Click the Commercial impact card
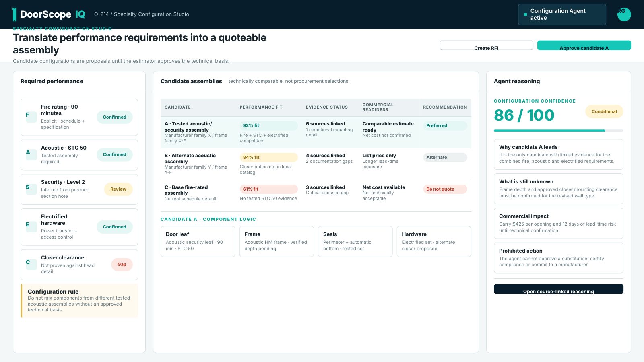 point(559,223)
